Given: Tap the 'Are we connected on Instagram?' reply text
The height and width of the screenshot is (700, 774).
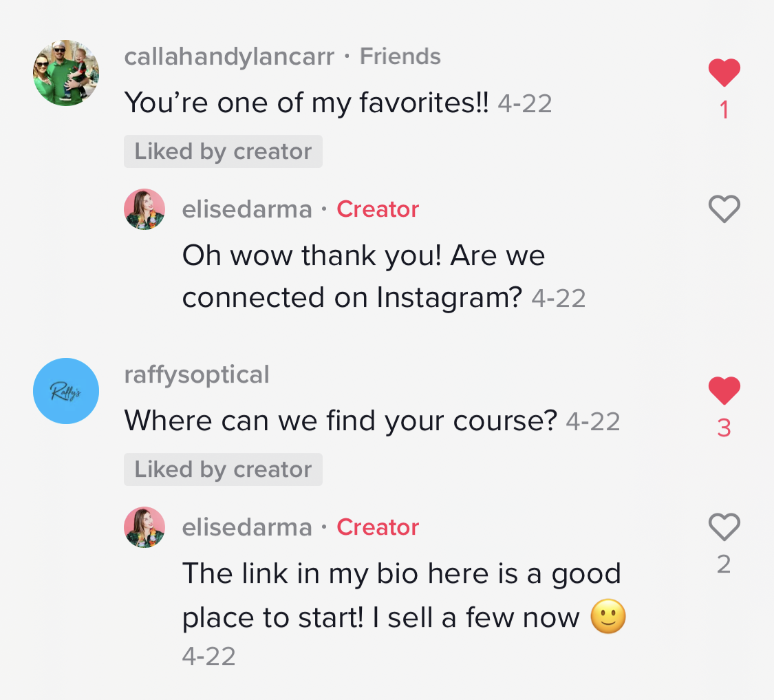Looking at the screenshot, I should click(x=363, y=277).
